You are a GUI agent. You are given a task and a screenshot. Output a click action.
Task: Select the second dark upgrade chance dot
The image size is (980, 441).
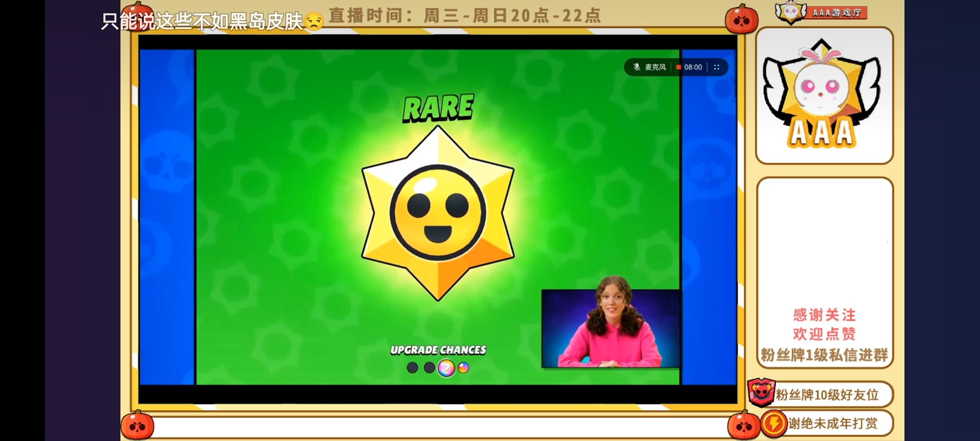[x=429, y=367]
